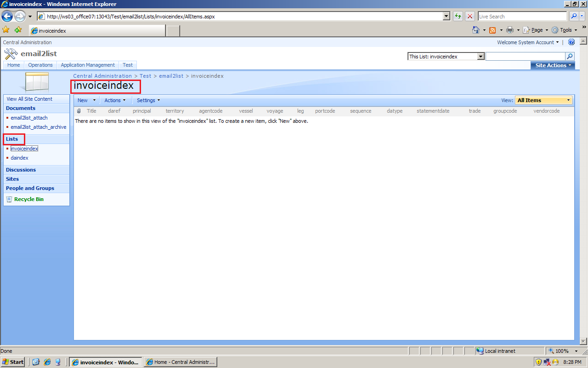This screenshot has height=368, width=588.
Task: Open SharePoint Help question mark icon
Action: click(571, 42)
